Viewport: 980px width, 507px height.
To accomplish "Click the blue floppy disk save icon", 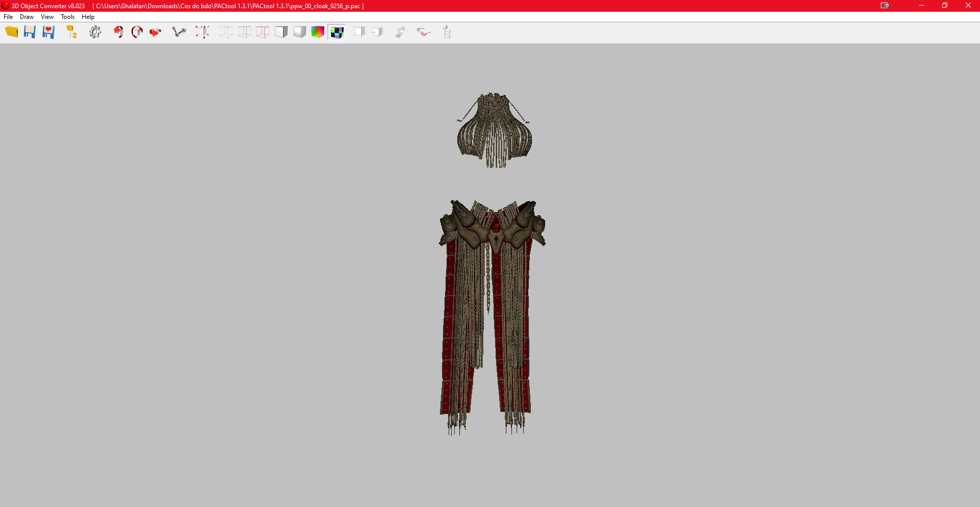I will pyautogui.click(x=30, y=32).
